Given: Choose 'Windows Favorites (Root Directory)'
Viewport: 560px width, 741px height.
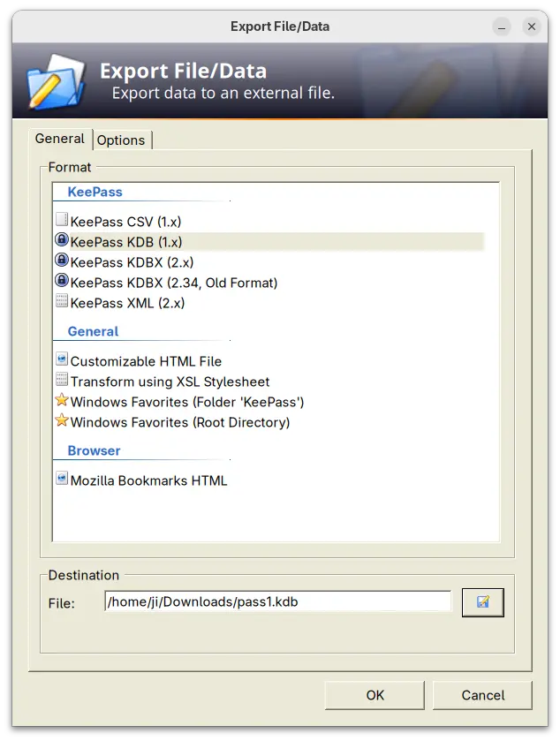Looking at the screenshot, I should click(x=180, y=422).
